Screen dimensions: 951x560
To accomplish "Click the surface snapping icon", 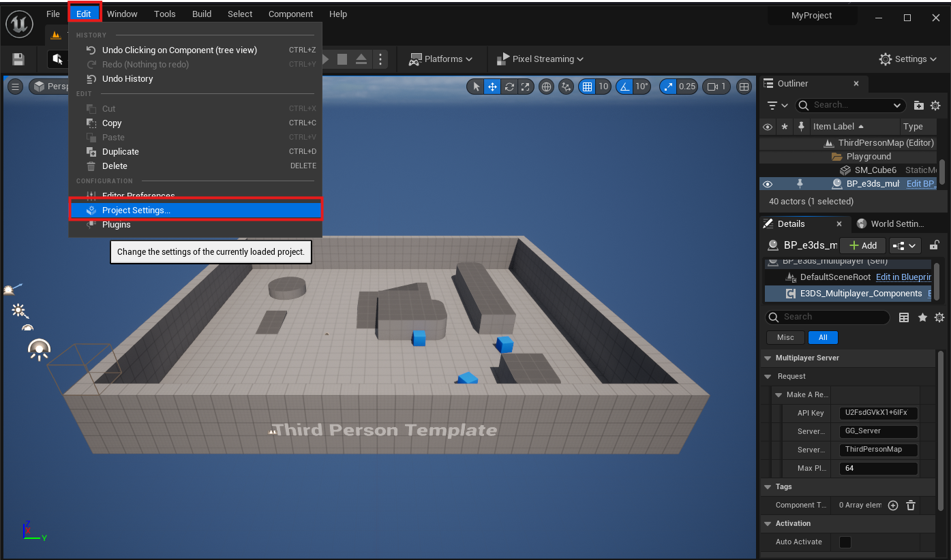I will [x=566, y=87].
